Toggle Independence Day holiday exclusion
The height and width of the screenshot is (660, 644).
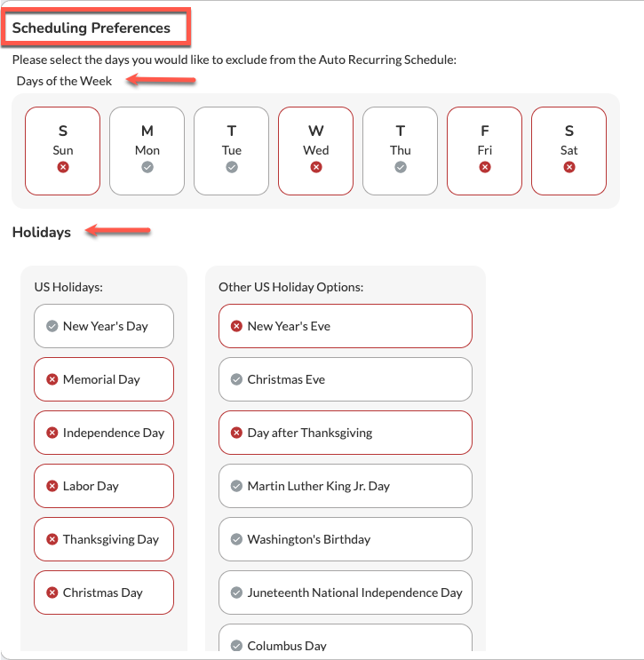104,433
